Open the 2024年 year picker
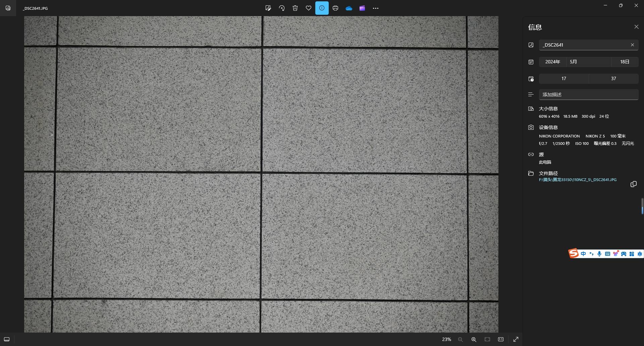Image resolution: width=644 pixels, height=346 pixels. 552,62
